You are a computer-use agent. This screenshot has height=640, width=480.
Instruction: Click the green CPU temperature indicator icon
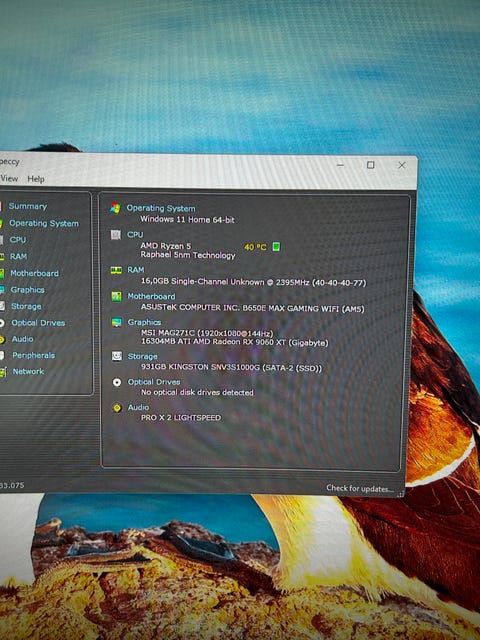(276, 247)
